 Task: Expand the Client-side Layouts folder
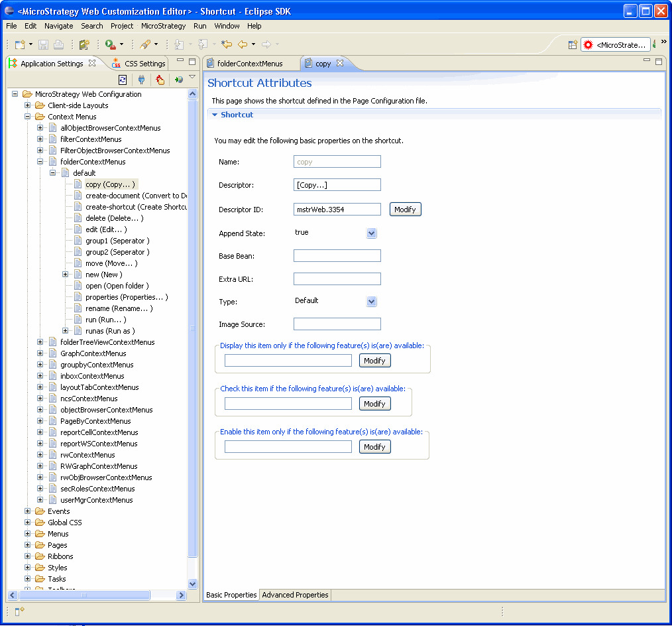pos(27,105)
